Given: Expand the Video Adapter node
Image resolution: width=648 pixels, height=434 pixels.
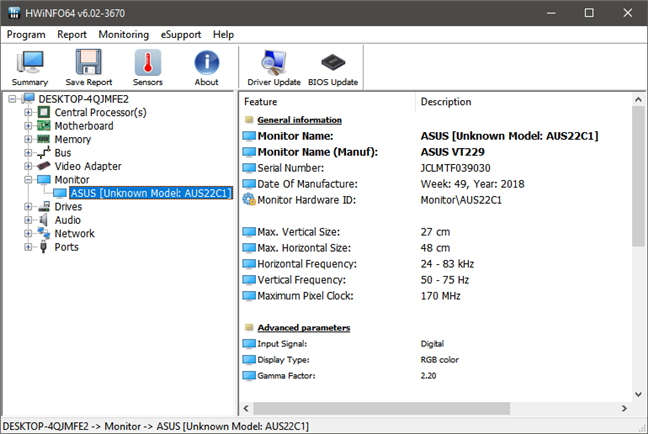Looking at the screenshot, I should 28,166.
